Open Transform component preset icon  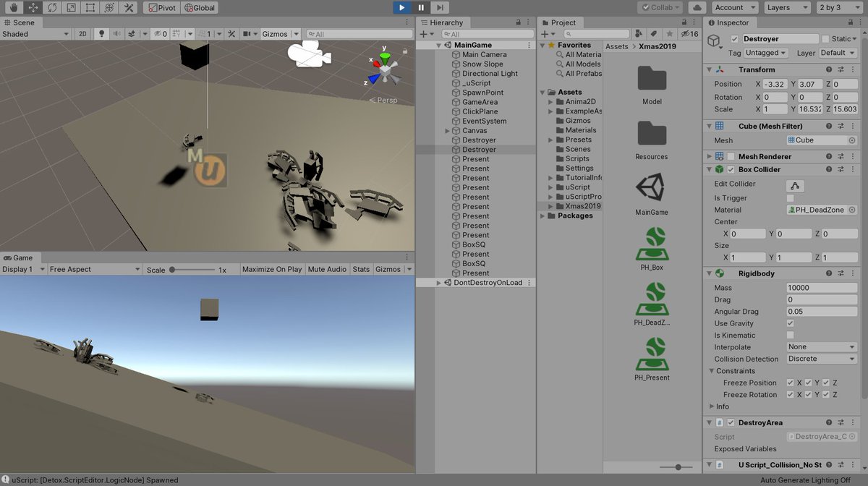(x=841, y=69)
